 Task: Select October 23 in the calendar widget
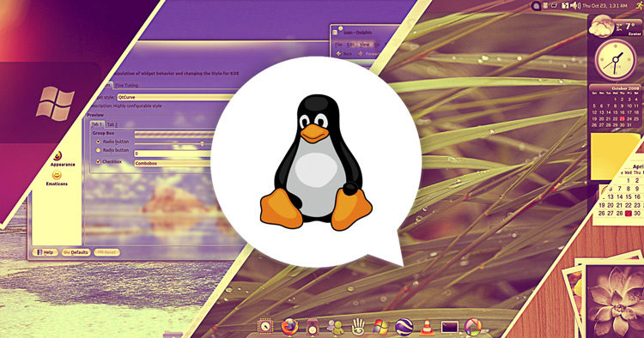(622, 118)
